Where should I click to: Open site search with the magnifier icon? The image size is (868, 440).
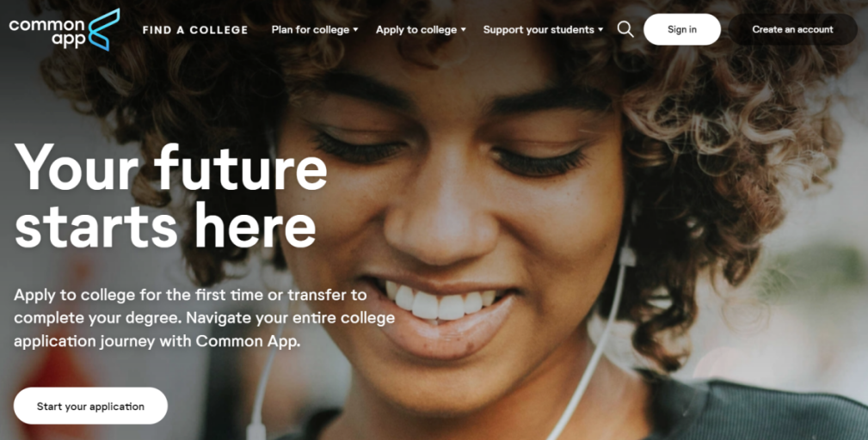pos(625,29)
